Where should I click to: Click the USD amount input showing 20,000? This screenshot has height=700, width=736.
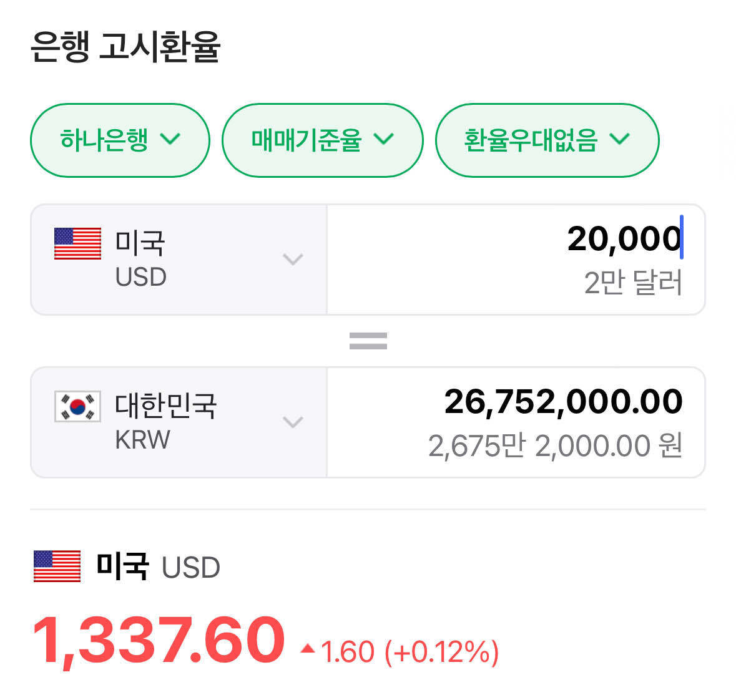(621, 240)
